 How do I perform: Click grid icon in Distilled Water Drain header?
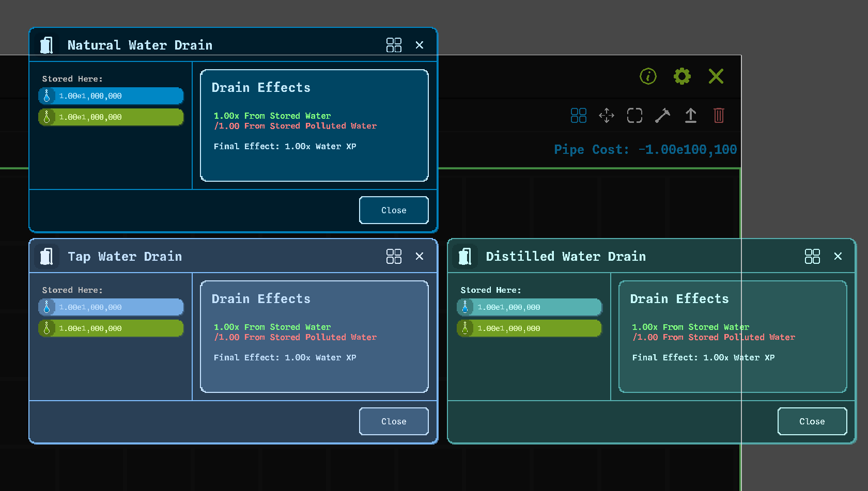[x=812, y=256]
